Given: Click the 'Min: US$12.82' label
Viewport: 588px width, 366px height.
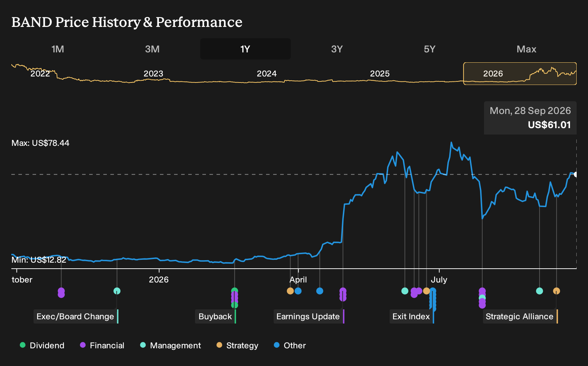Looking at the screenshot, I should click(x=39, y=260).
